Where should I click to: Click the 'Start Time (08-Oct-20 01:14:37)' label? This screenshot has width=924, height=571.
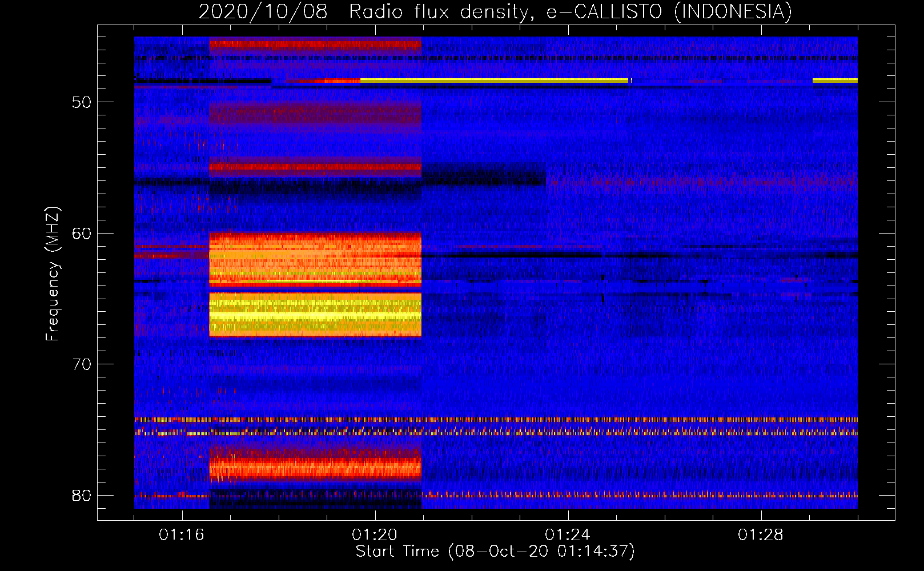click(495, 552)
